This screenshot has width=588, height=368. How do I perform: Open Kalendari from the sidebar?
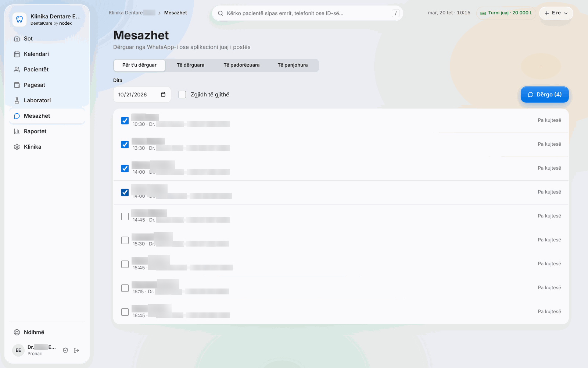47,54
